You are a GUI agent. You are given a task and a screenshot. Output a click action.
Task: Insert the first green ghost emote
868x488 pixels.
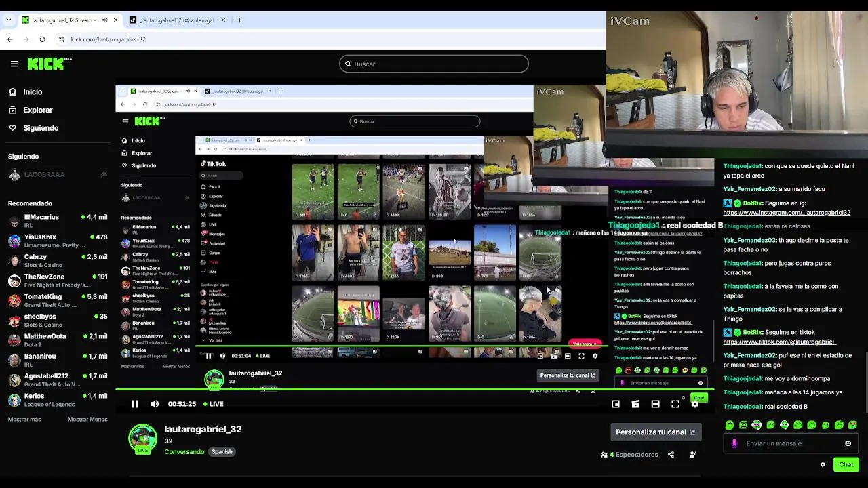pos(730,425)
